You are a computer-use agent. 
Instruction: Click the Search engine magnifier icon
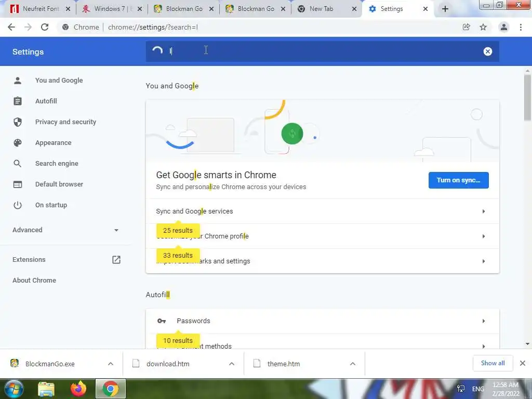[18, 164]
